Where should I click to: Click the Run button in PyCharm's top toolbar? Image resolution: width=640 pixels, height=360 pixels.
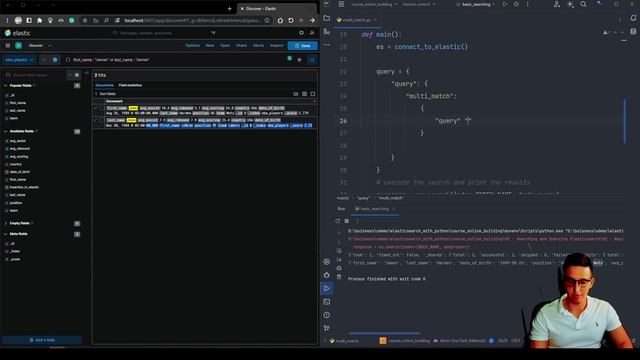(505, 4)
